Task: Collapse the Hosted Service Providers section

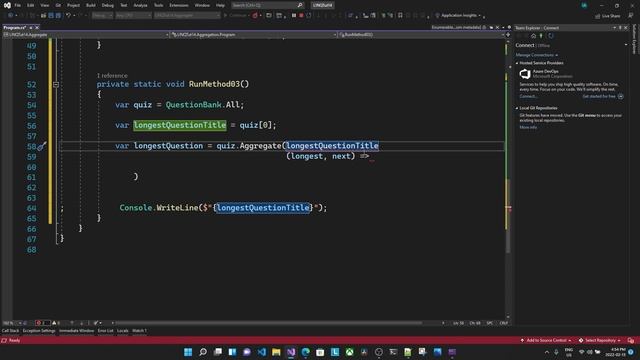Action: [x=517, y=63]
